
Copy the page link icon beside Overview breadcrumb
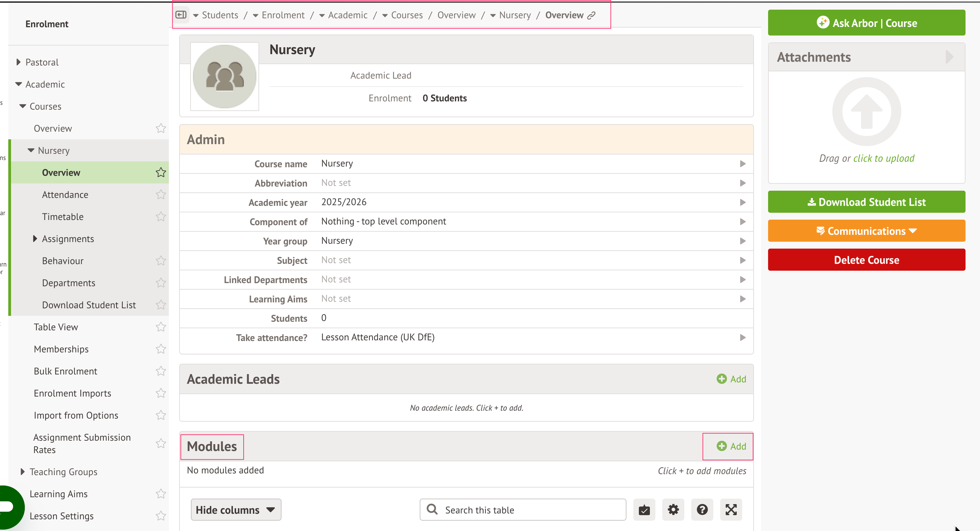coord(591,15)
